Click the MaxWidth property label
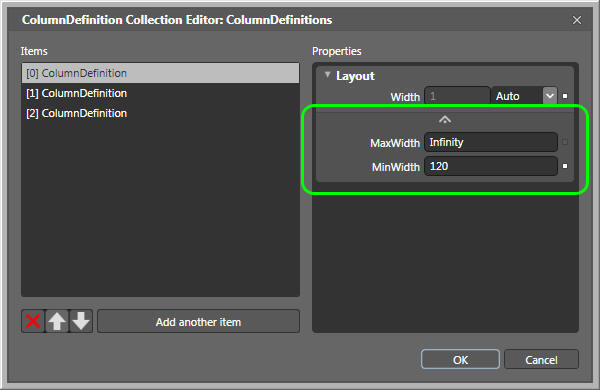Screen dimensions: 600x390 tap(395, 143)
